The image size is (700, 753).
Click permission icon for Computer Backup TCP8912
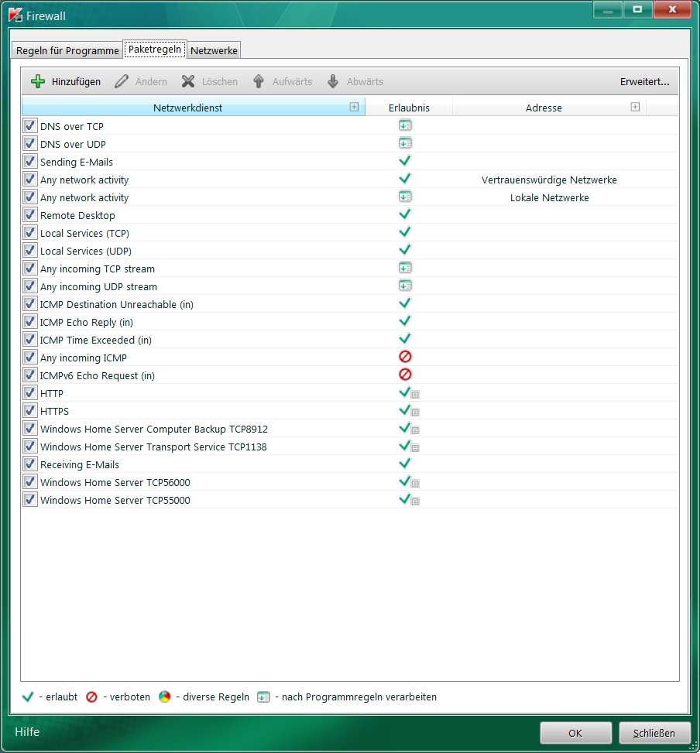coord(409,429)
